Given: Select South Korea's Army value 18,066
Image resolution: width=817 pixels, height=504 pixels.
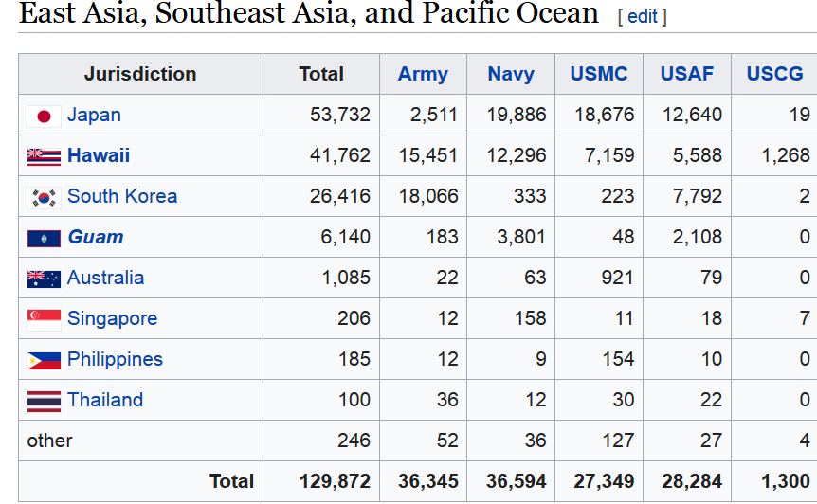Looking at the screenshot, I should [428, 196].
